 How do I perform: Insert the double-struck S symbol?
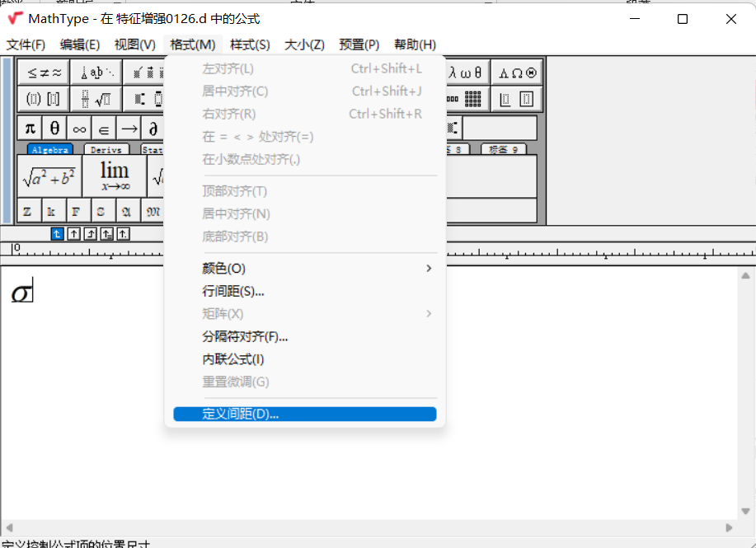tap(101, 212)
